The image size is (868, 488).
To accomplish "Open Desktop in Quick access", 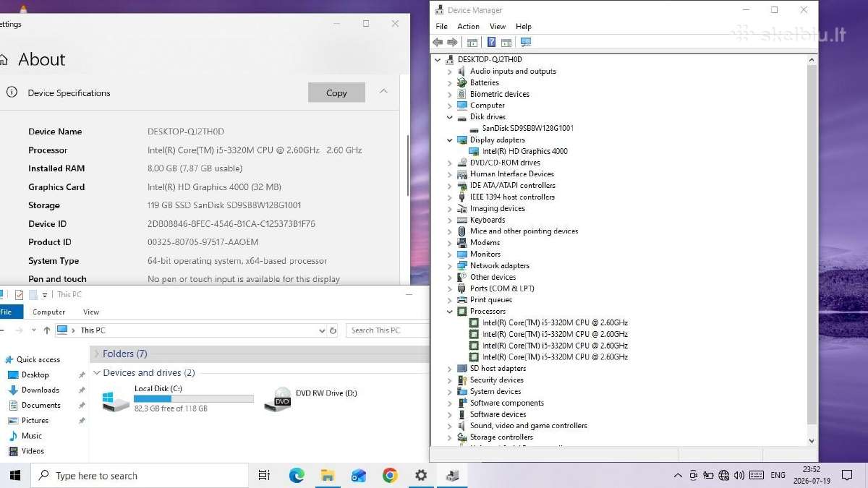I will tap(35, 374).
